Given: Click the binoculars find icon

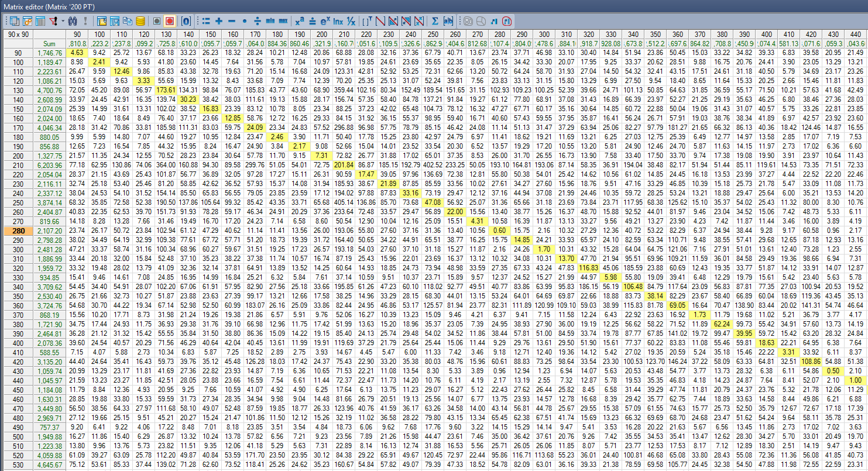Looking at the screenshot, I should tap(73, 21).
